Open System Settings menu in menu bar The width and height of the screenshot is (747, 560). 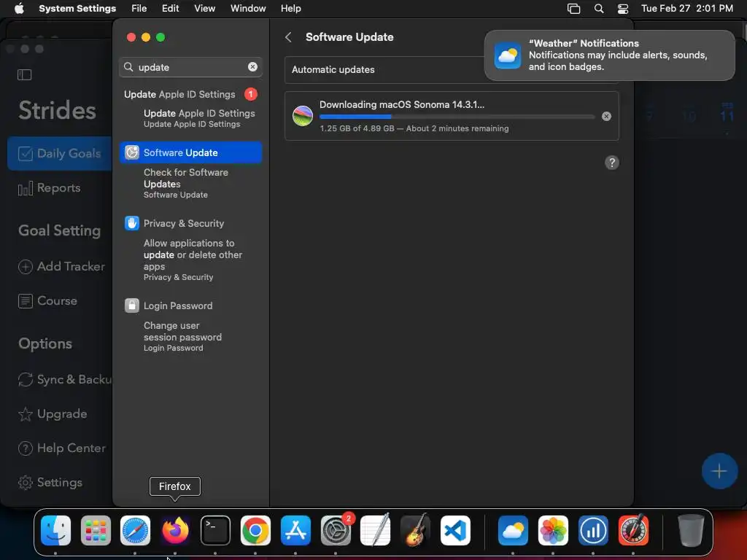pos(77,8)
